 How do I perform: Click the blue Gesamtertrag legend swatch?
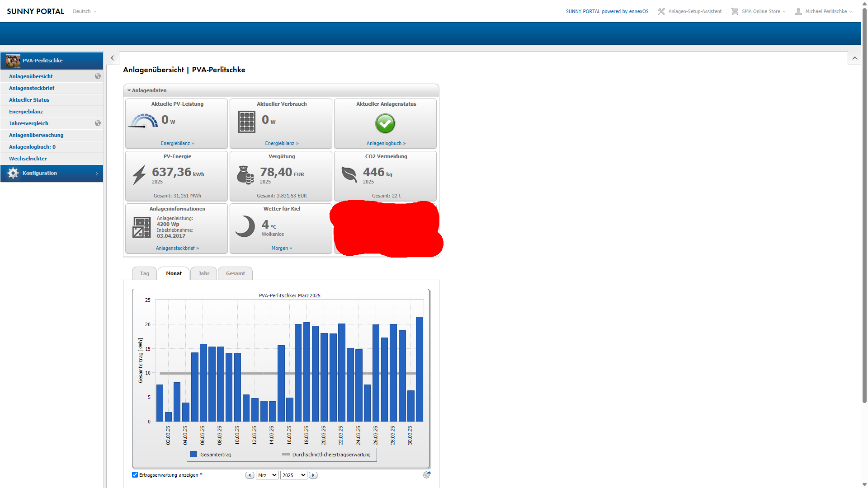point(193,455)
